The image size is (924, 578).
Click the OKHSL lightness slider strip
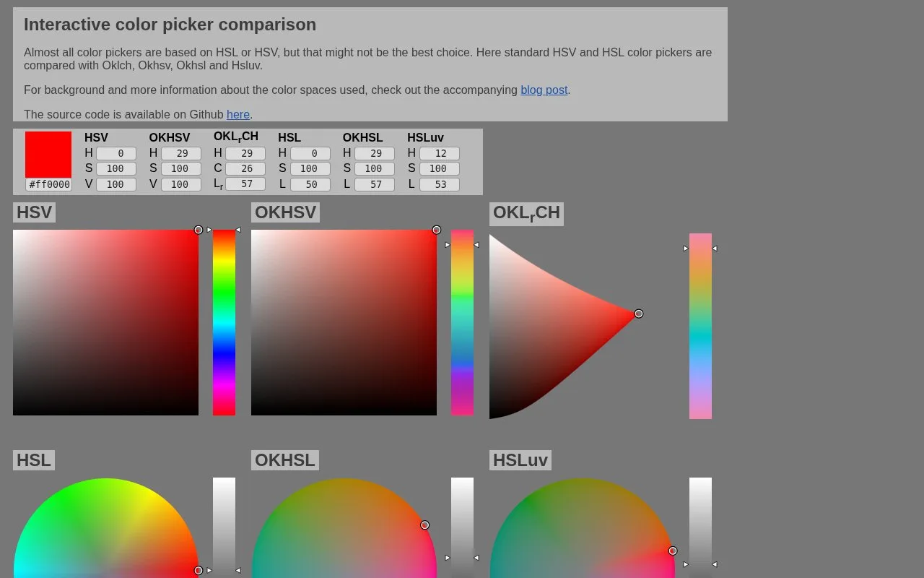[x=462, y=527]
